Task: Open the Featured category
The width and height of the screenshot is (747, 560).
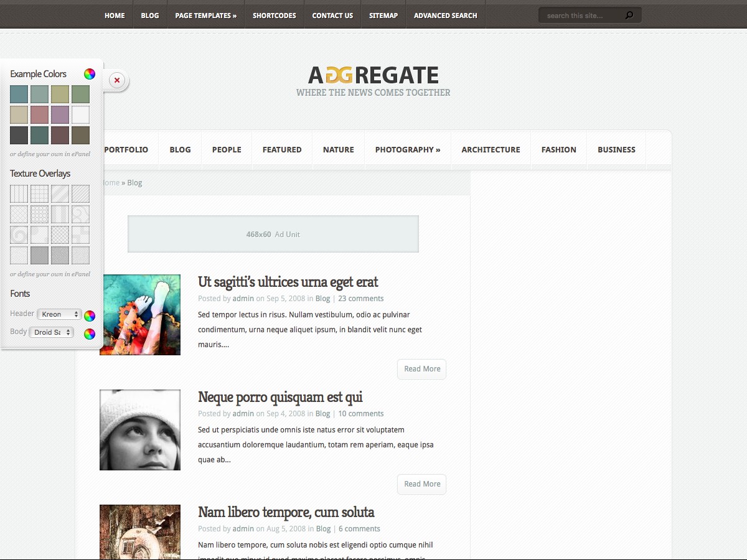Action: [282, 149]
